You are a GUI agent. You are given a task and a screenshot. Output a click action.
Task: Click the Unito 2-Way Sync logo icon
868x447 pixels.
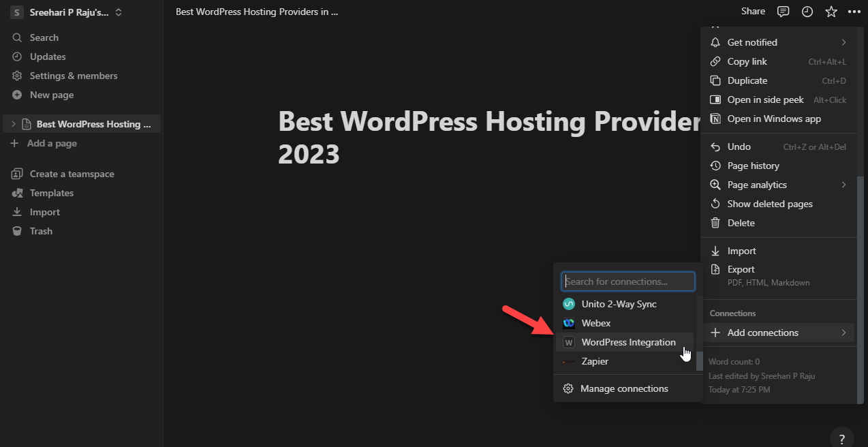569,304
